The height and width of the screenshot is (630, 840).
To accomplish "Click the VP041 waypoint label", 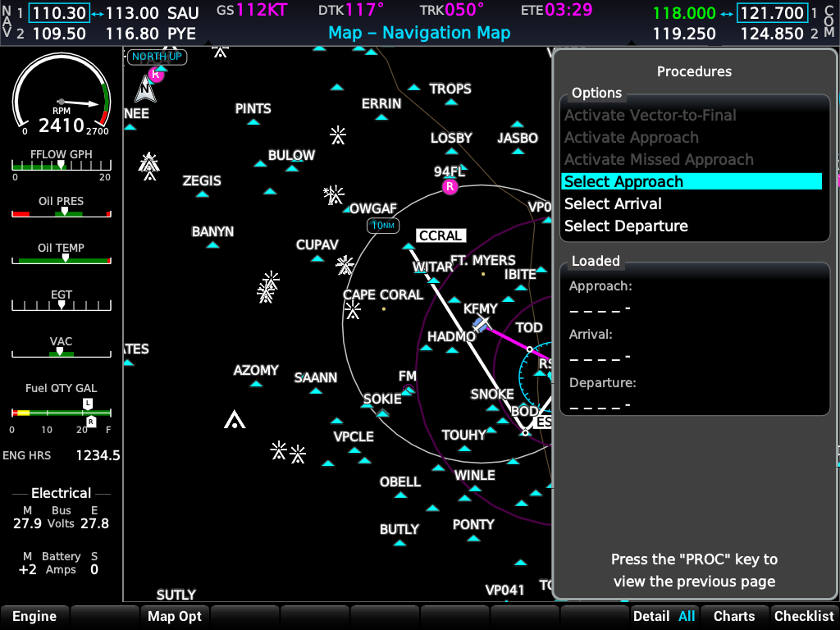I will pyautogui.click(x=504, y=590).
